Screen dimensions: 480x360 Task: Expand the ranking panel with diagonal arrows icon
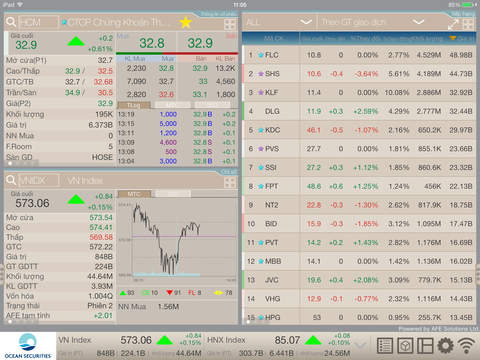tap(453, 24)
